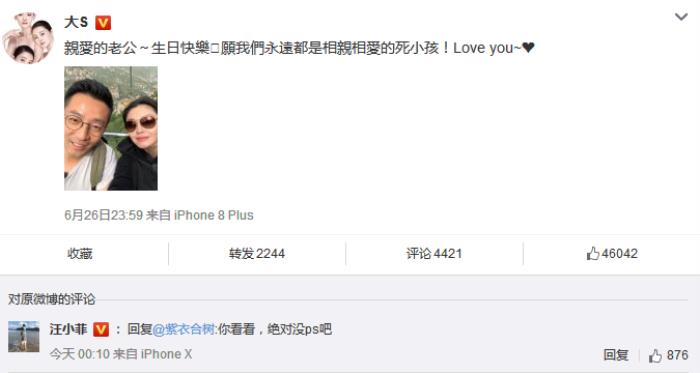Select the 转发 2244 repost tab

(x=257, y=254)
